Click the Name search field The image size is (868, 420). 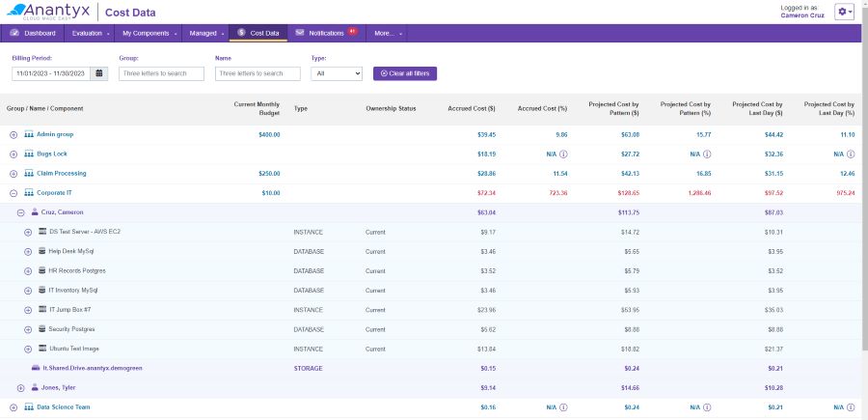point(258,73)
